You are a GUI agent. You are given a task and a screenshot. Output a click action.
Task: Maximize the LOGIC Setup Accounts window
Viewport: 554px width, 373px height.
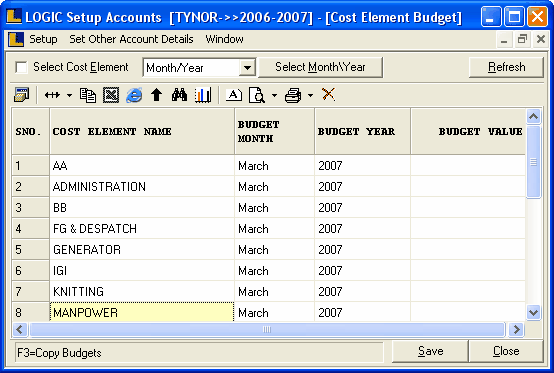pos(514,17)
